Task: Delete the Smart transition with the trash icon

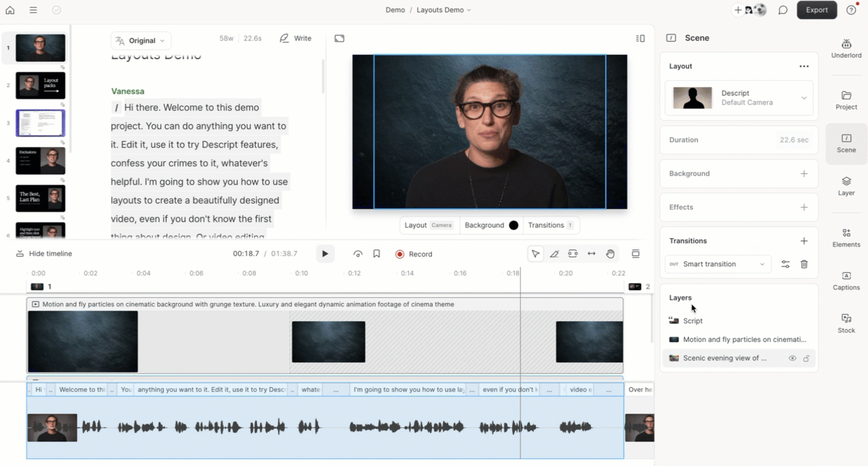Action: point(804,264)
